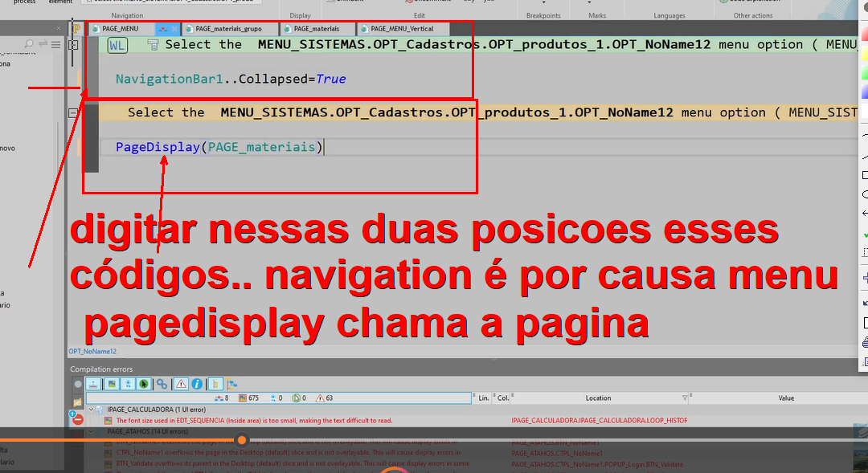The image size is (868, 473).
Task: Click the swap arrows icon in left pane
Action: (43, 43)
